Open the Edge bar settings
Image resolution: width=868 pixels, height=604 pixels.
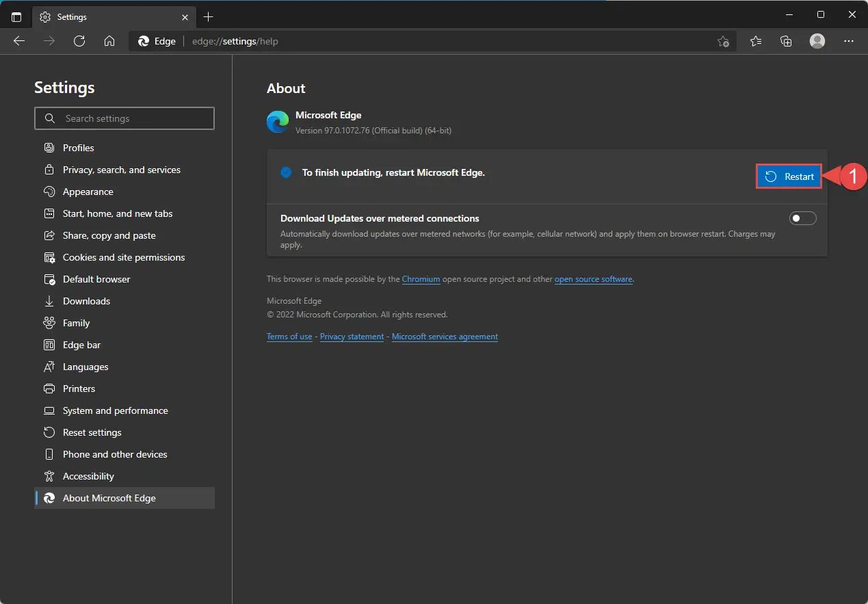124,345
